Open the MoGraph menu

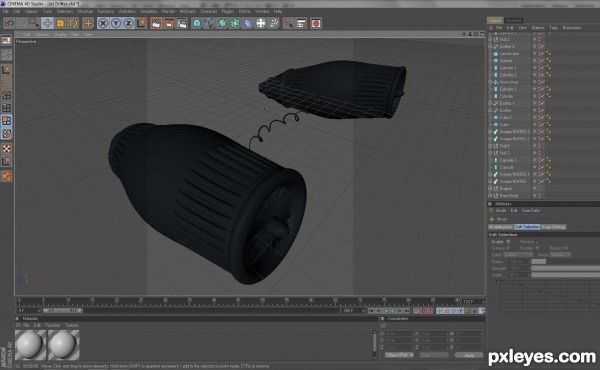click(x=188, y=11)
